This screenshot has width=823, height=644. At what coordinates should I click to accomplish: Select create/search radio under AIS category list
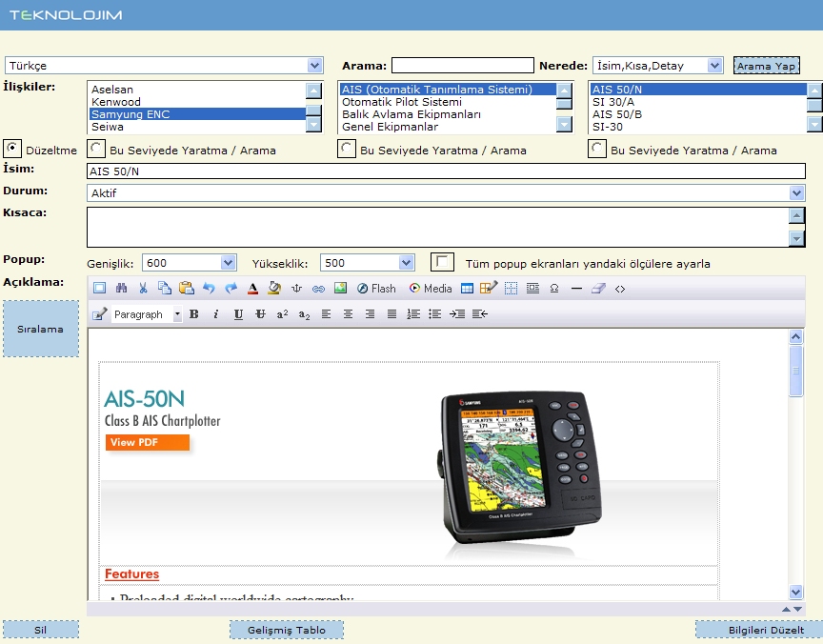tap(347, 149)
